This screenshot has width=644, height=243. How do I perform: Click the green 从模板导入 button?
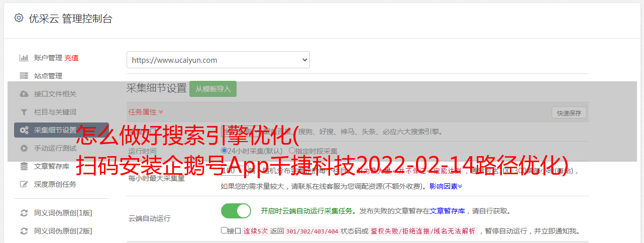[x=213, y=89]
